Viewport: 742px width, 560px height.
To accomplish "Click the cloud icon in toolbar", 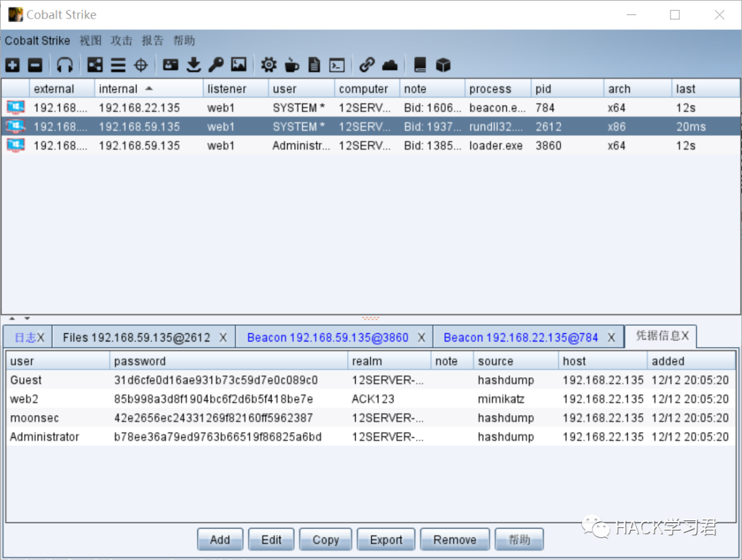I will (x=390, y=65).
